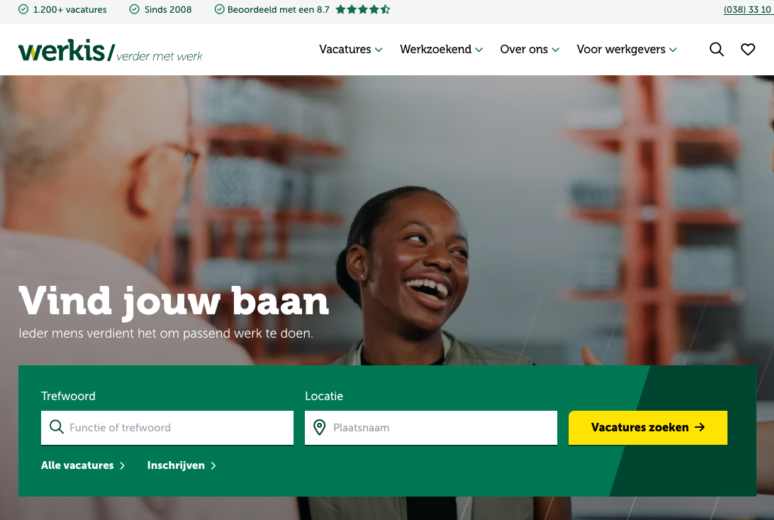Click the Werkis logo
This screenshot has height=520, width=774.
pos(111,51)
